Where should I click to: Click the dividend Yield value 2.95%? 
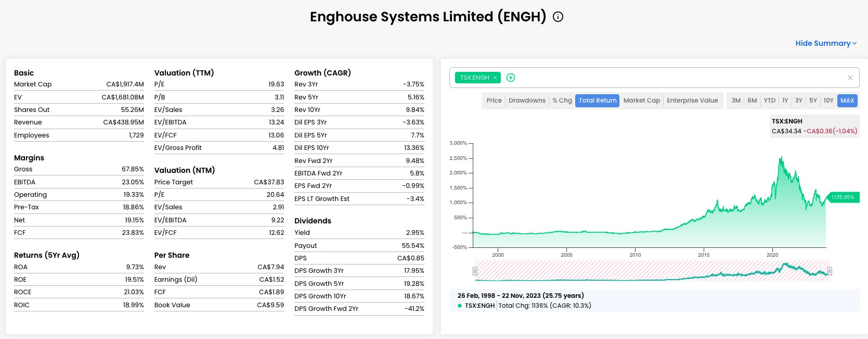[x=415, y=233]
